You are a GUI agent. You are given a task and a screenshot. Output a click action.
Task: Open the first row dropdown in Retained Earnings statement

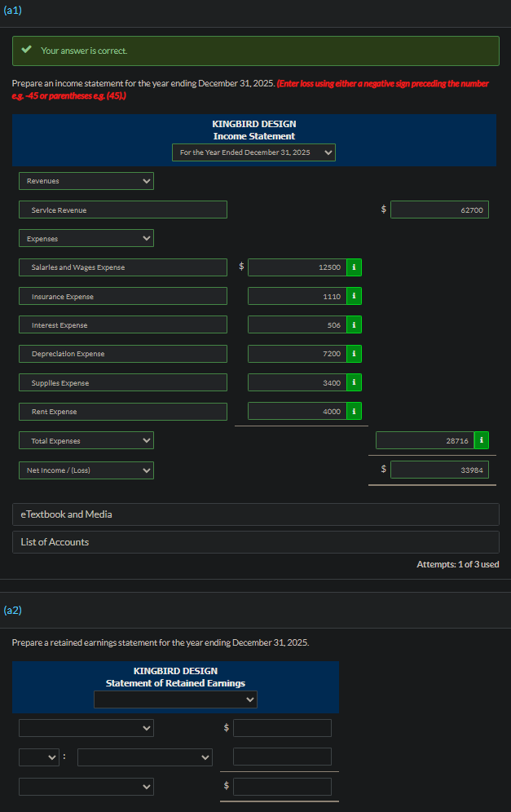coord(86,728)
